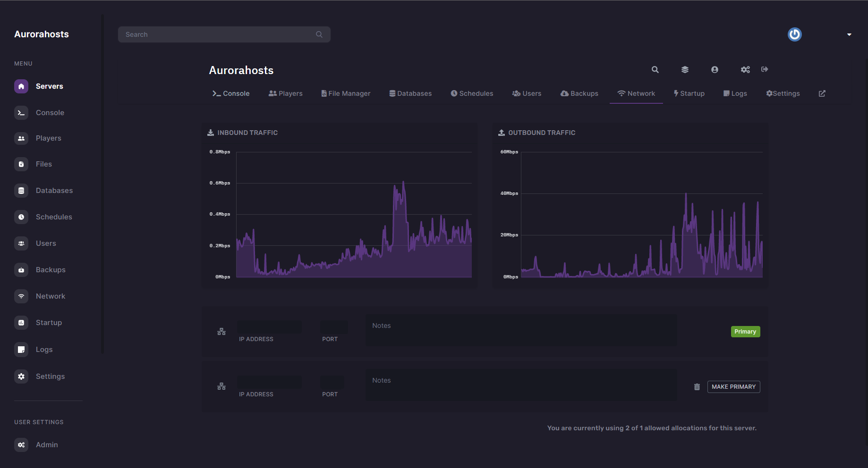Click the admin gears icon in the header
Image resolution: width=868 pixels, height=468 pixels.
click(745, 69)
